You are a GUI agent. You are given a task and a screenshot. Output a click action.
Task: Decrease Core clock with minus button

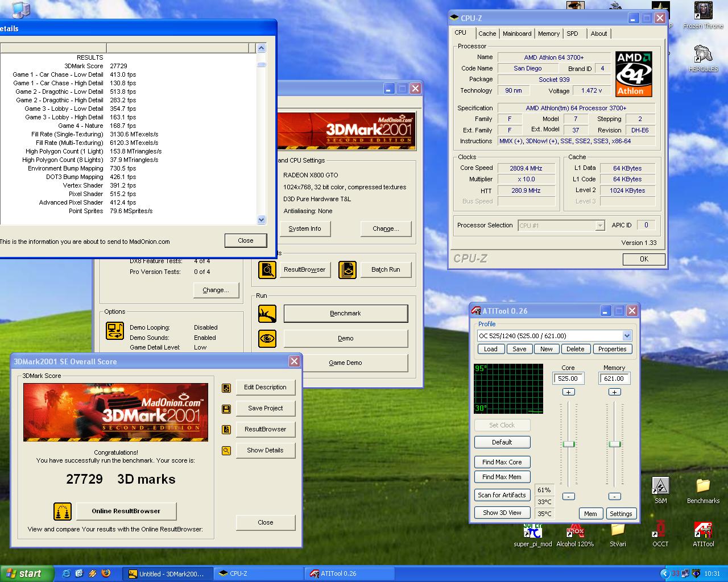[x=568, y=496]
